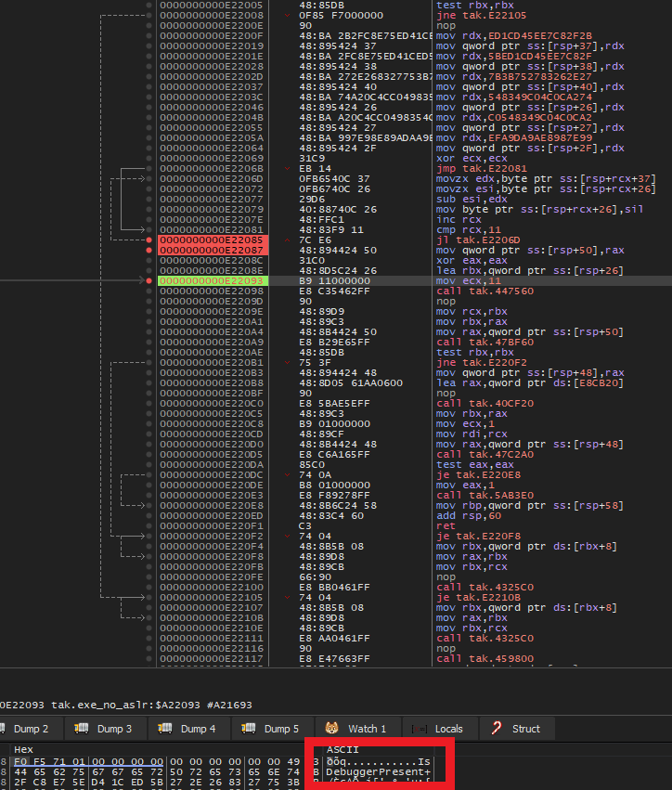The height and width of the screenshot is (790, 672).
Task: Select the 'call tak.47C2A0' instruction
Action: pyautogui.click(x=485, y=455)
